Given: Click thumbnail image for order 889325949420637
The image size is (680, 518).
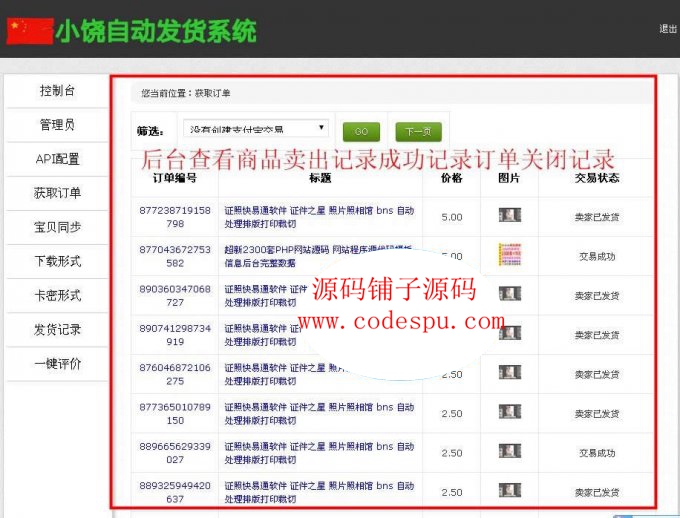Looking at the screenshot, I should pyautogui.click(x=510, y=491).
